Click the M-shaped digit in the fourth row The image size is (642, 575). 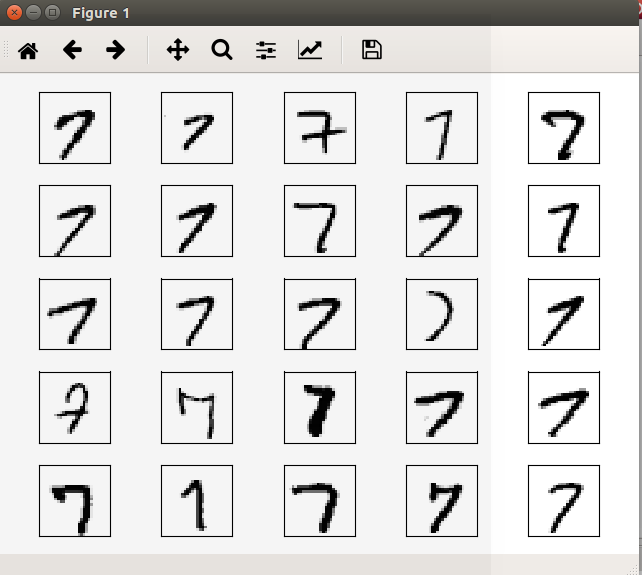click(197, 407)
